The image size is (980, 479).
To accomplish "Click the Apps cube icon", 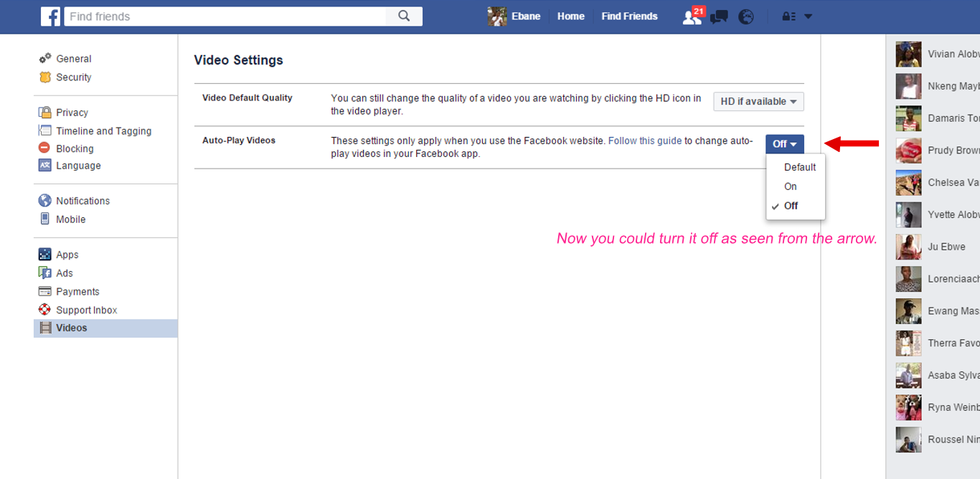I will pos(45,255).
